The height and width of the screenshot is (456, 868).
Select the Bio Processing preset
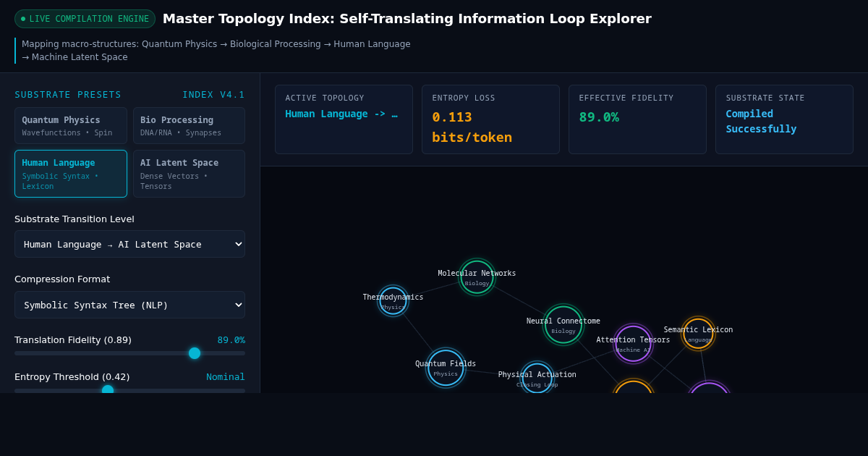tap(189, 126)
